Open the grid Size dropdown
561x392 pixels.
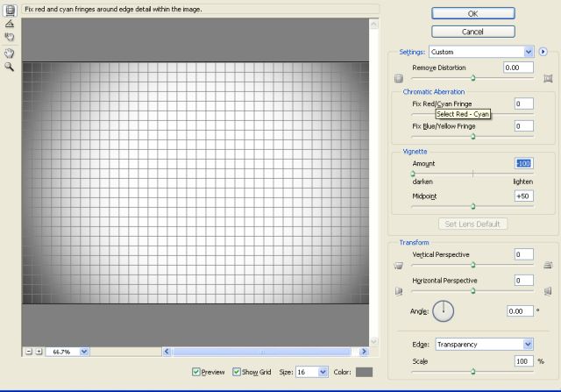[x=323, y=372]
